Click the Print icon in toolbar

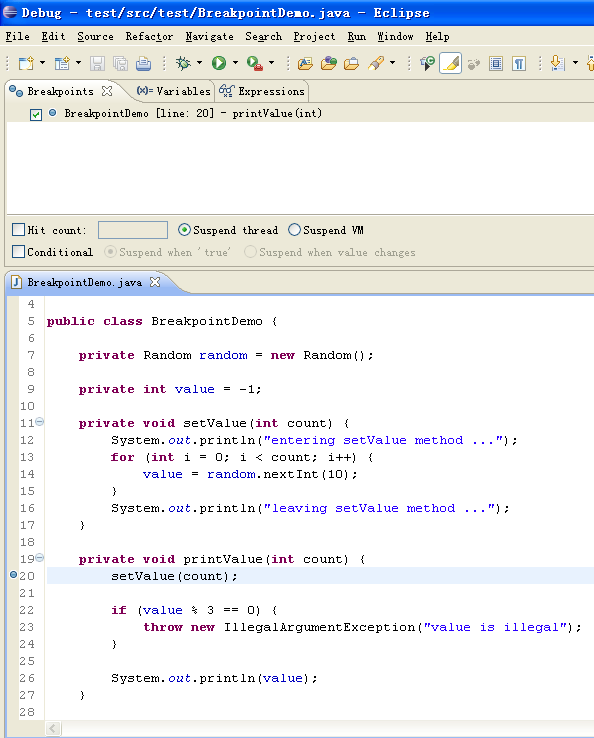tap(144, 64)
